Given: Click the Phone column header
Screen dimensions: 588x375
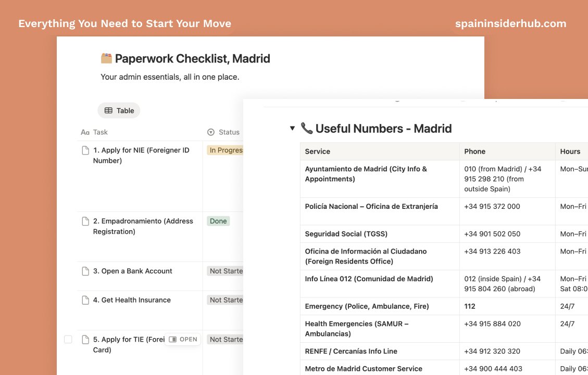Looking at the screenshot, I should coord(507,152).
